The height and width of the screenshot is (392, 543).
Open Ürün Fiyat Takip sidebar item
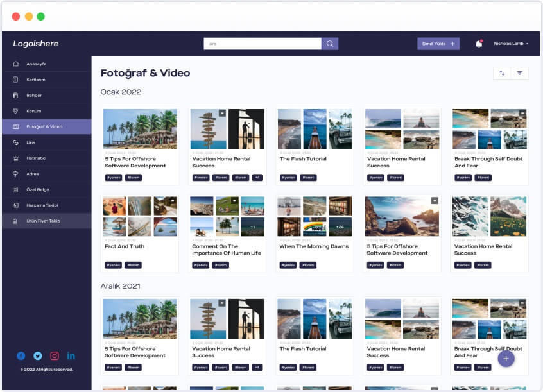pos(43,221)
